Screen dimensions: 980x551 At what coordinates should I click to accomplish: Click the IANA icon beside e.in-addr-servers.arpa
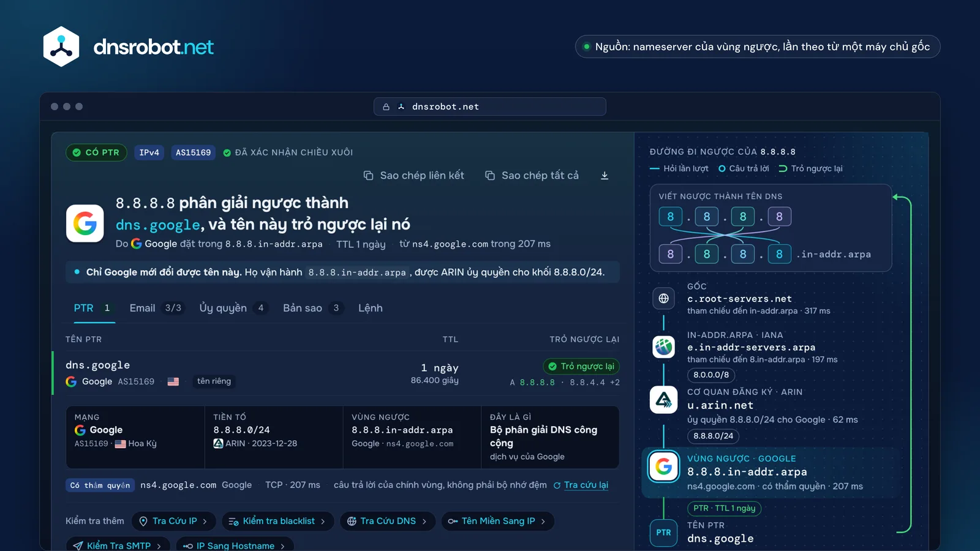663,347
